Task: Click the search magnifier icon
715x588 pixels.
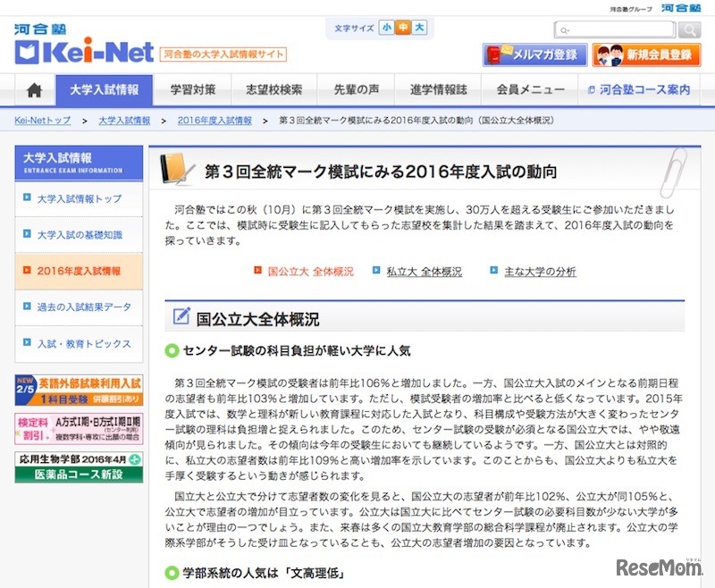Action: (688, 29)
